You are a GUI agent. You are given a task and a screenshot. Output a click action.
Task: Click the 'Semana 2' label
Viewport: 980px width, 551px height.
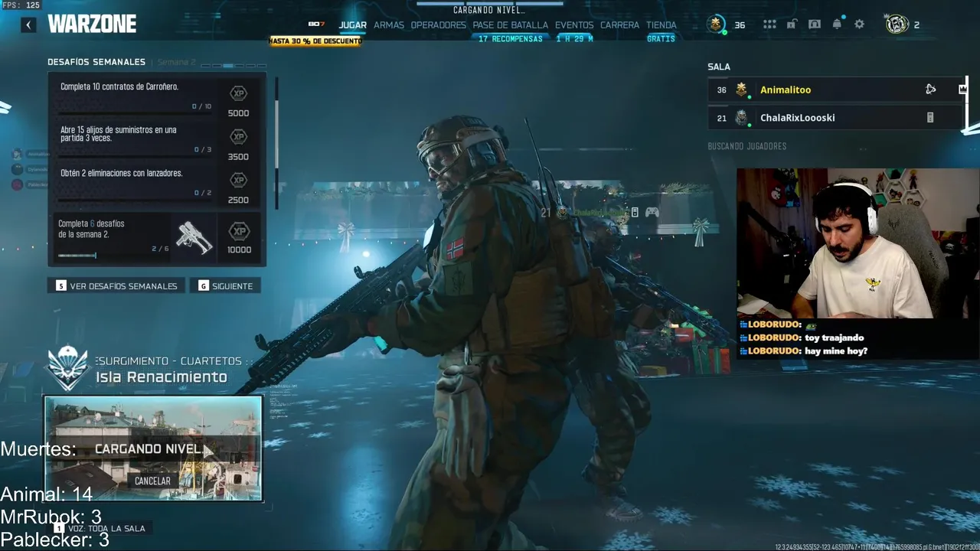click(x=177, y=62)
